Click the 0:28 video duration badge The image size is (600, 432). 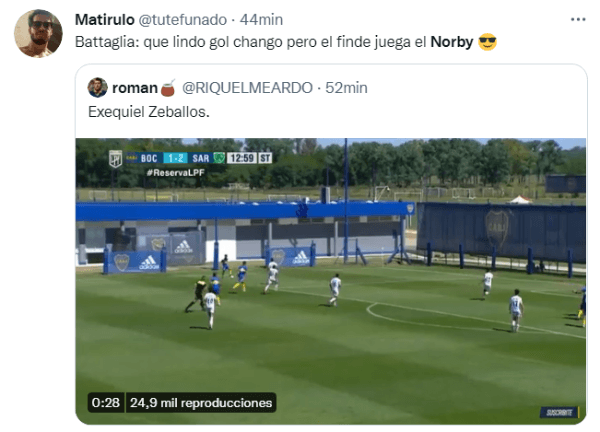pyautogui.click(x=106, y=403)
